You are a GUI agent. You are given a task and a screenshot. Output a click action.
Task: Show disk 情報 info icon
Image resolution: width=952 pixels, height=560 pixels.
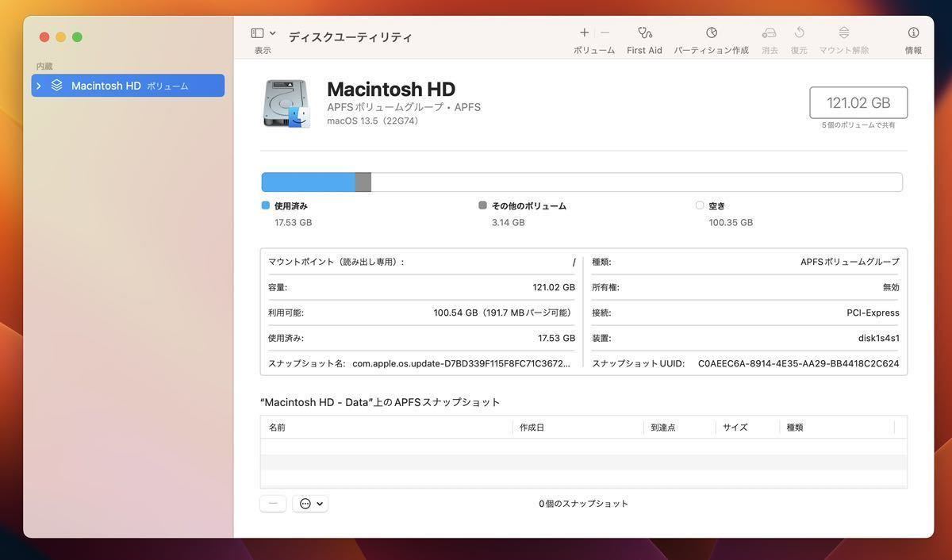pyautogui.click(x=914, y=33)
